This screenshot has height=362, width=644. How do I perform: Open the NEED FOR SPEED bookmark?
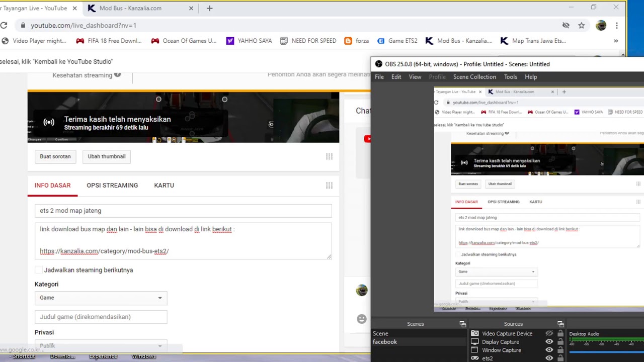coord(308,41)
